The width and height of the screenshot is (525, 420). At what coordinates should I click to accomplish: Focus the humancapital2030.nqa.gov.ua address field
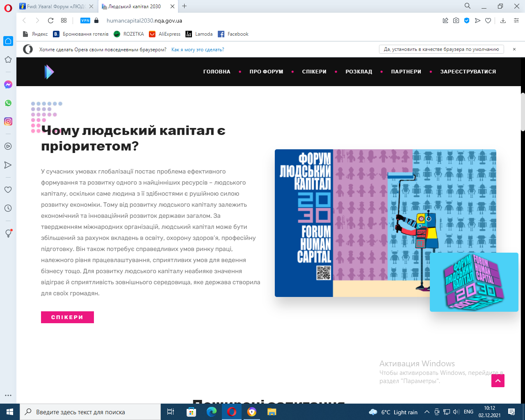(x=144, y=21)
